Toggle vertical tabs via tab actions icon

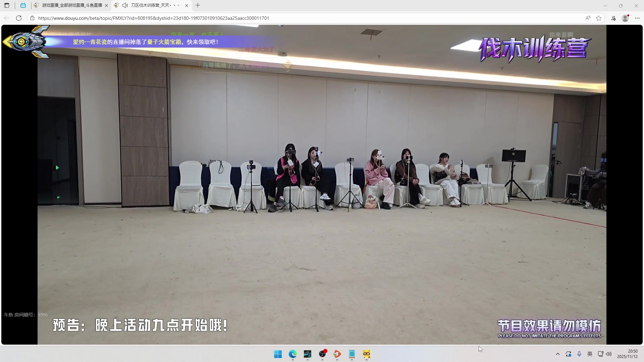6,5
